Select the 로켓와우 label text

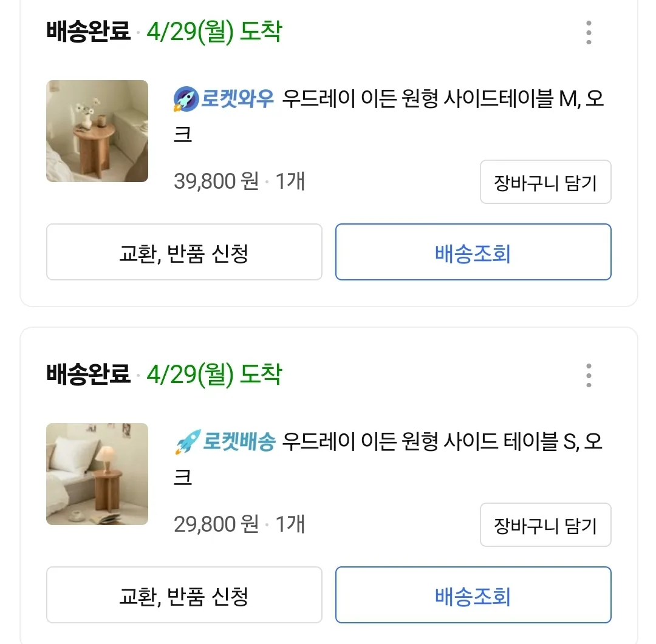(237, 99)
